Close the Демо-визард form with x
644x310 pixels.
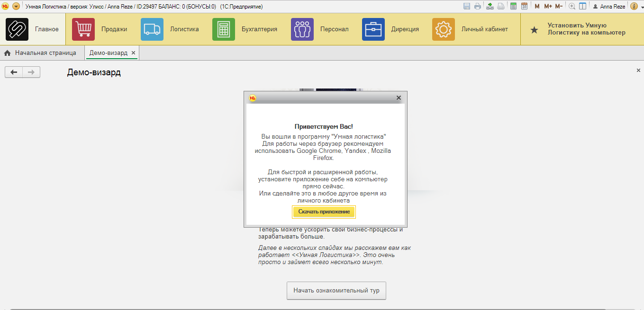[x=638, y=70]
